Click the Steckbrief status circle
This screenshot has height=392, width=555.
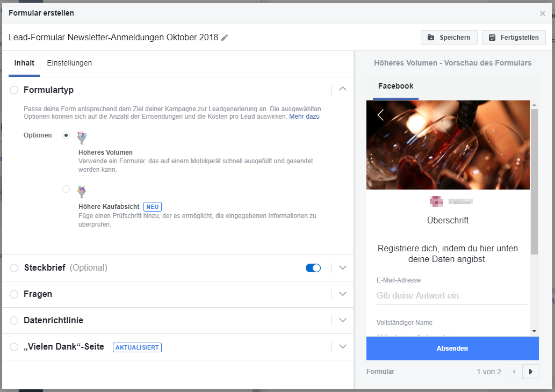(x=14, y=268)
